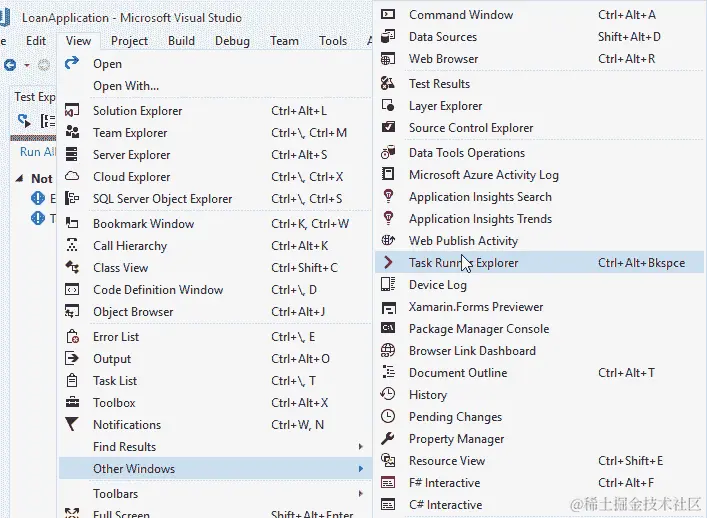Image resolution: width=707 pixels, height=518 pixels.
Task: Click the Browser Link Dashboard icon
Action: tap(388, 350)
